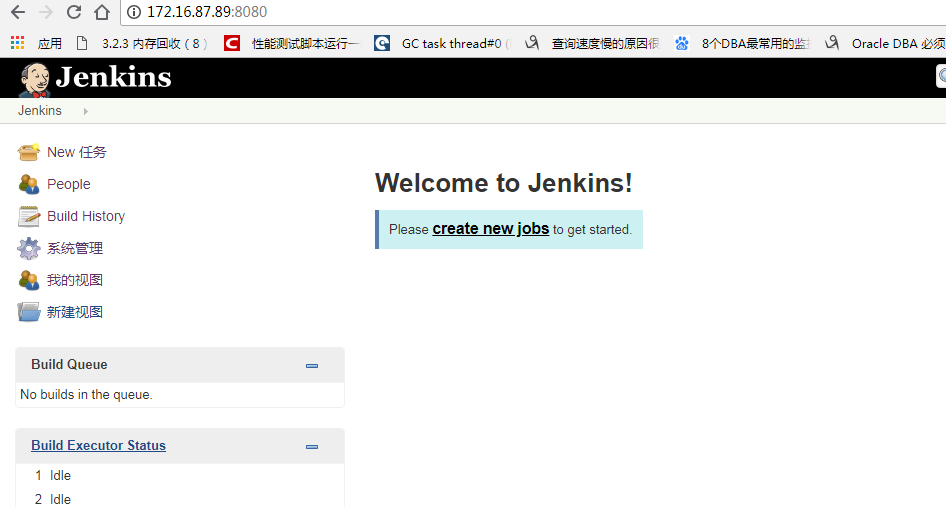The height and width of the screenshot is (507, 946).
Task: Open 新建视图 link
Action: 75,312
